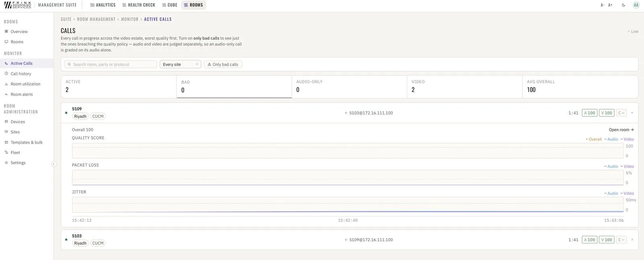Viewport: 644px width, 260px height.
Task: Select the Audio-only stat card
Action: coord(349,87)
